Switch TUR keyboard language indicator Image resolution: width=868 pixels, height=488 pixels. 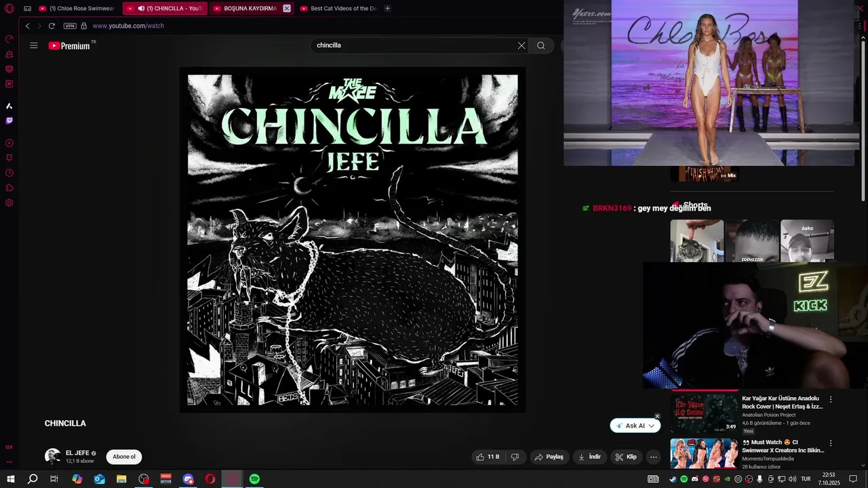point(806,479)
